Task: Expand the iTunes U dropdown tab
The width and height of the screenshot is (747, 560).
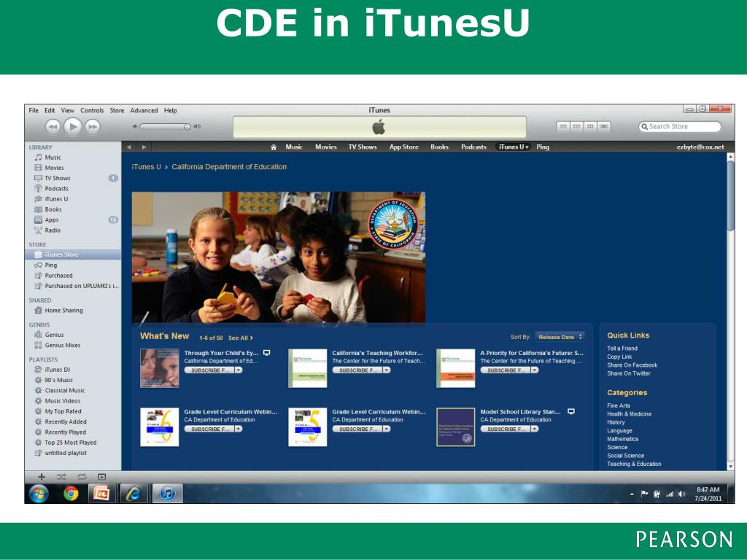Action: click(513, 147)
